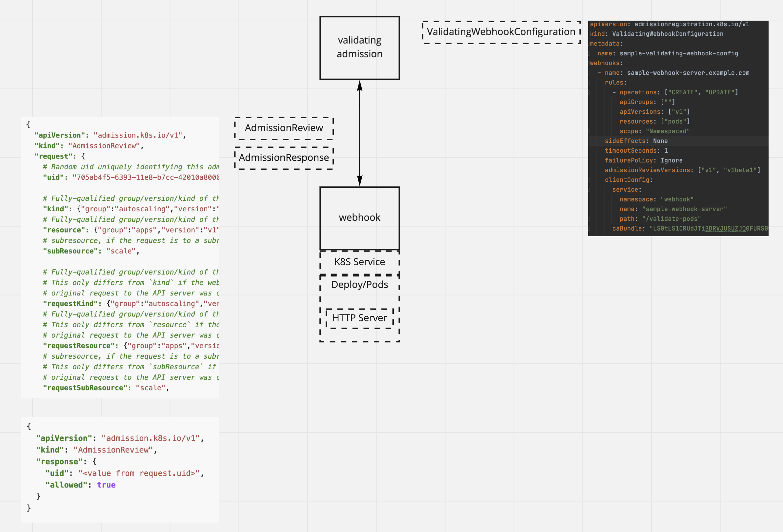Click the admissionReviewVersions: ["v1", "v1beta1"] line
This screenshot has height=532, width=783.
[683, 170]
